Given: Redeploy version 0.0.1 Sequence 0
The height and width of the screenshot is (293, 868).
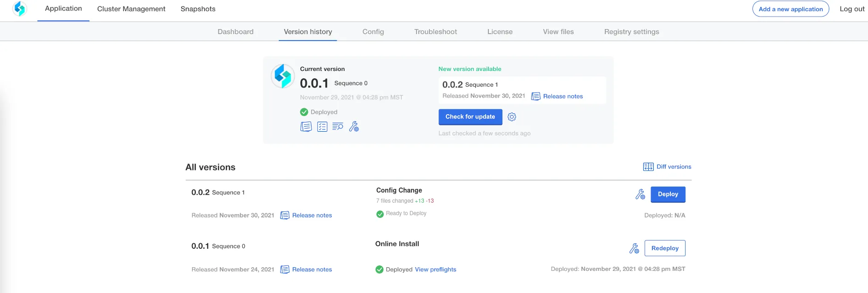Looking at the screenshot, I should click(x=665, y=248).
